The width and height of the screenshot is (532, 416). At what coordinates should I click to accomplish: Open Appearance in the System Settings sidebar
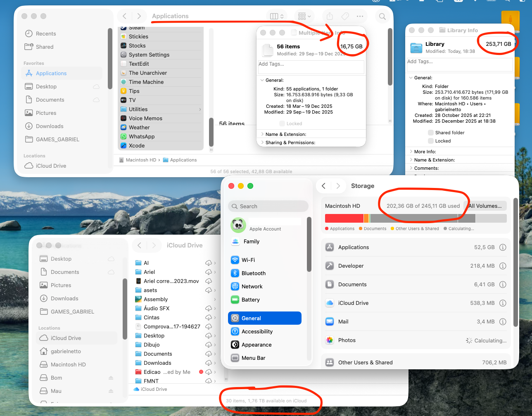pyautogui.click(x=265, y=345)
